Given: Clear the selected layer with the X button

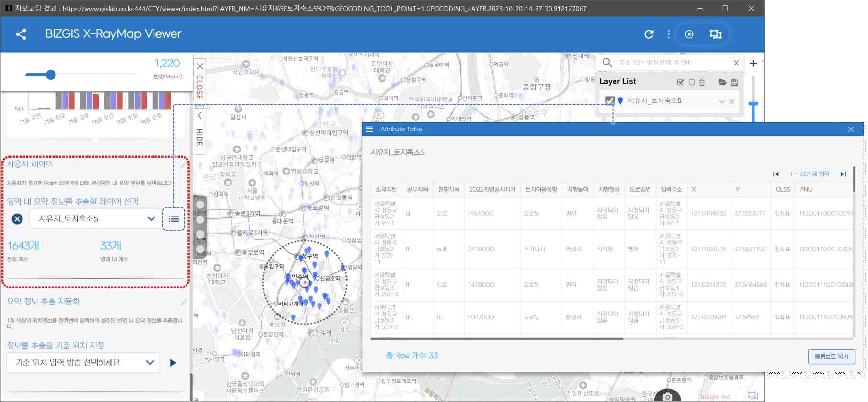Looking at the screenshot, I should click(x=17, y=219).
